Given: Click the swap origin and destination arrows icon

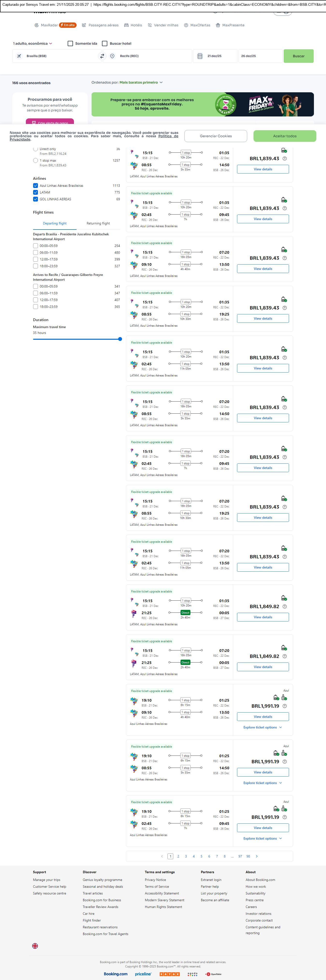Looking at the screenshot, I should [x=102, y=56].
